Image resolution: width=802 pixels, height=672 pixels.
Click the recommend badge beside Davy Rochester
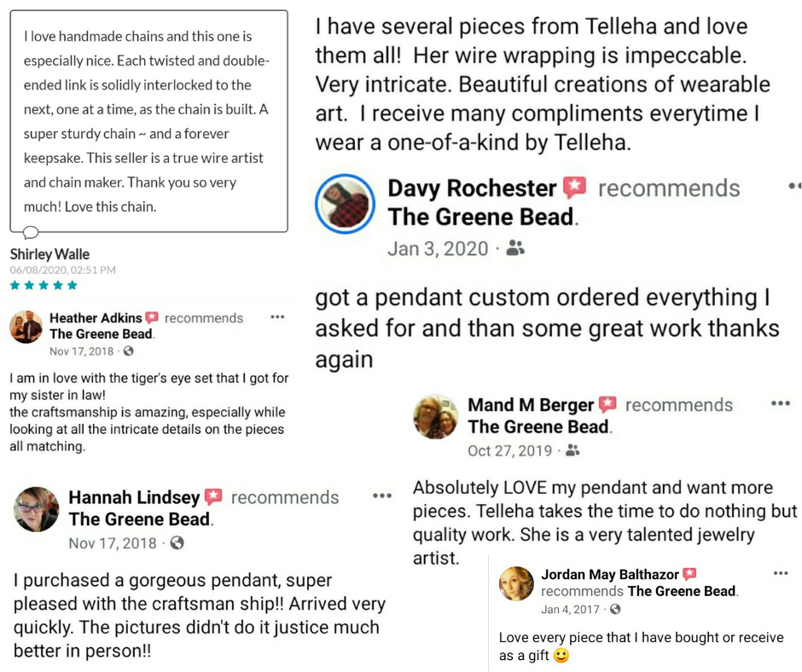(574, 188)
